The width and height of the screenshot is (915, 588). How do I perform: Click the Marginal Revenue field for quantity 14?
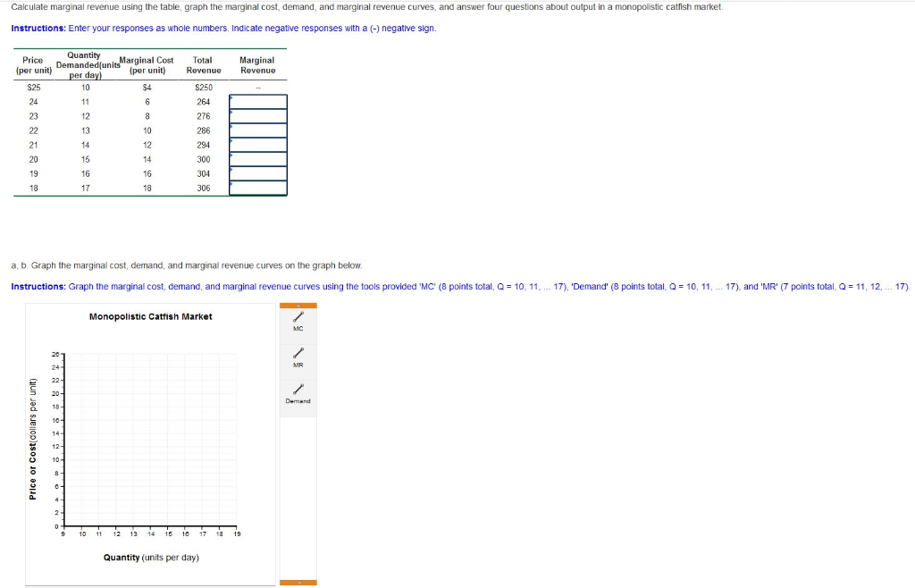tap(258, 144)
